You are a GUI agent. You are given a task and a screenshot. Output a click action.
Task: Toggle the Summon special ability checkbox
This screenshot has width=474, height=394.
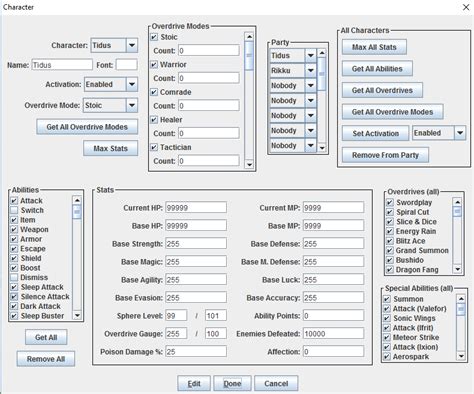[387, 299]
